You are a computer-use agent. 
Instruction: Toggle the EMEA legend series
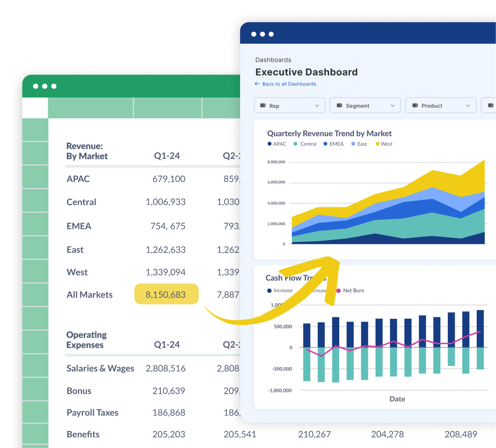[333, 144]
